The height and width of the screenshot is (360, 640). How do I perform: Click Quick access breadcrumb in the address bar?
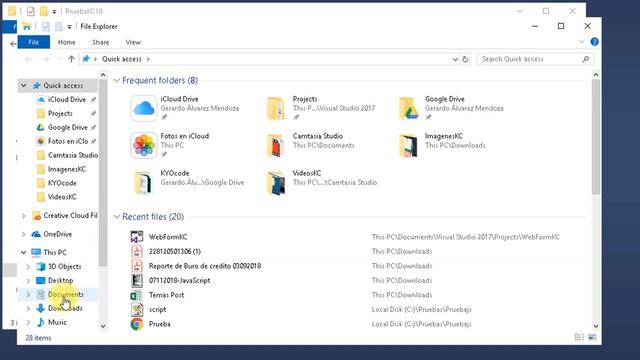(x=122, y=59)
